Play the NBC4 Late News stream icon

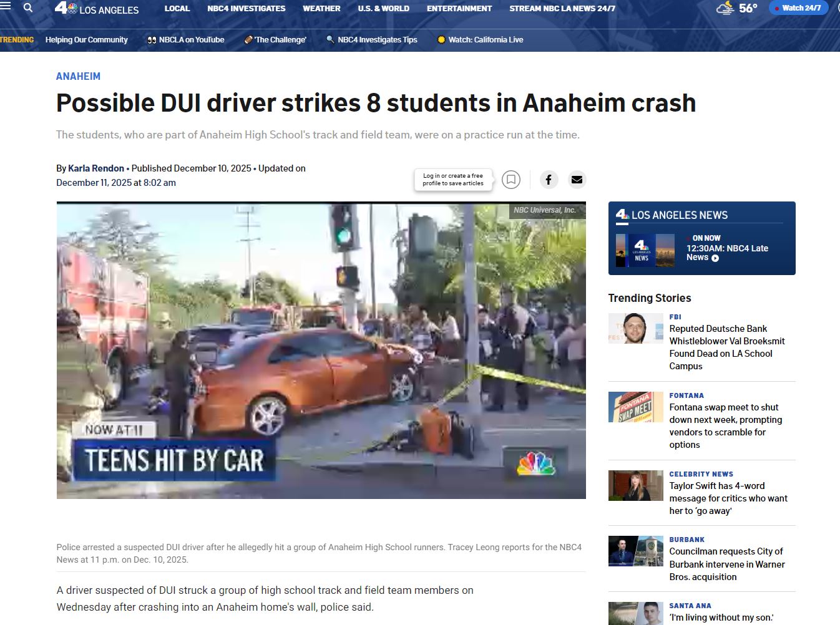point(715,258)
